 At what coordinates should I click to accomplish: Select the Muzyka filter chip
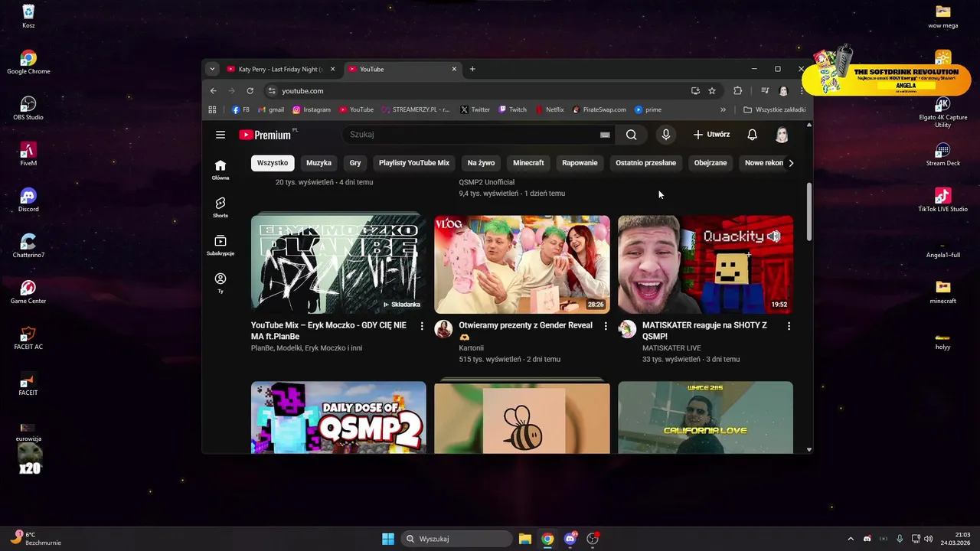coord(318,163)
